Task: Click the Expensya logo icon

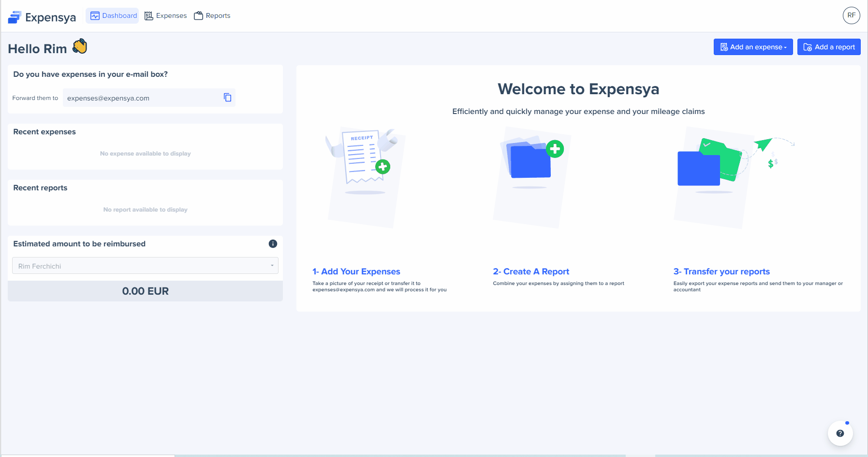Action: [x=15, y=17]
